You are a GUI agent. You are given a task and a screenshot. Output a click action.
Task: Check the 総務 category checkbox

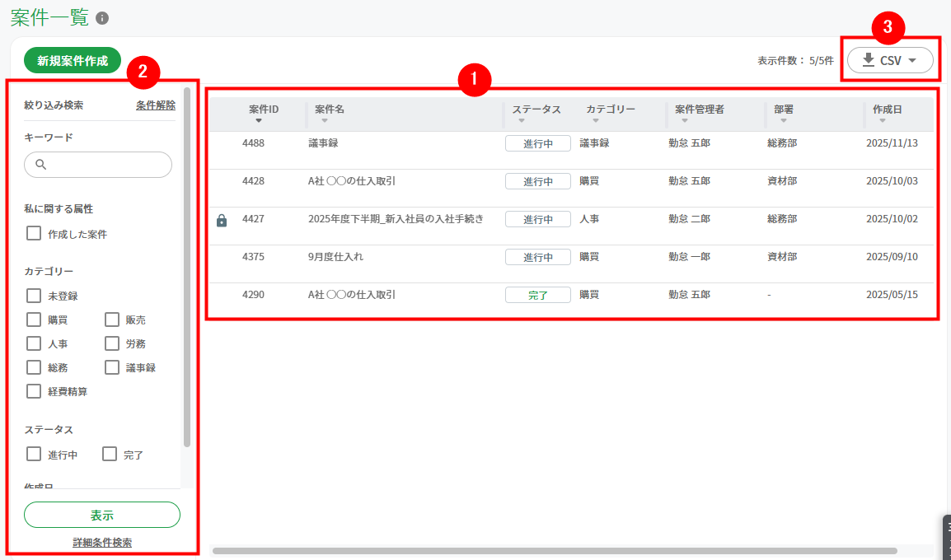34,367
